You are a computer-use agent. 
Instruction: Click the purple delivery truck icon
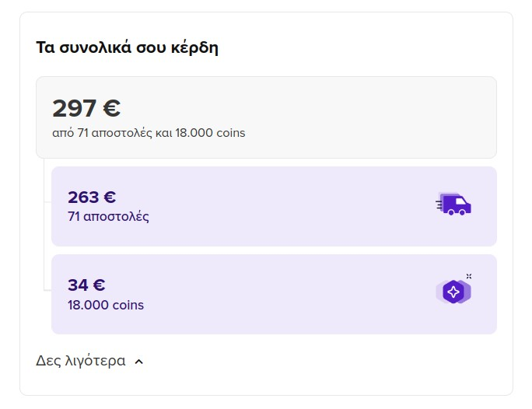coord(455,204)
